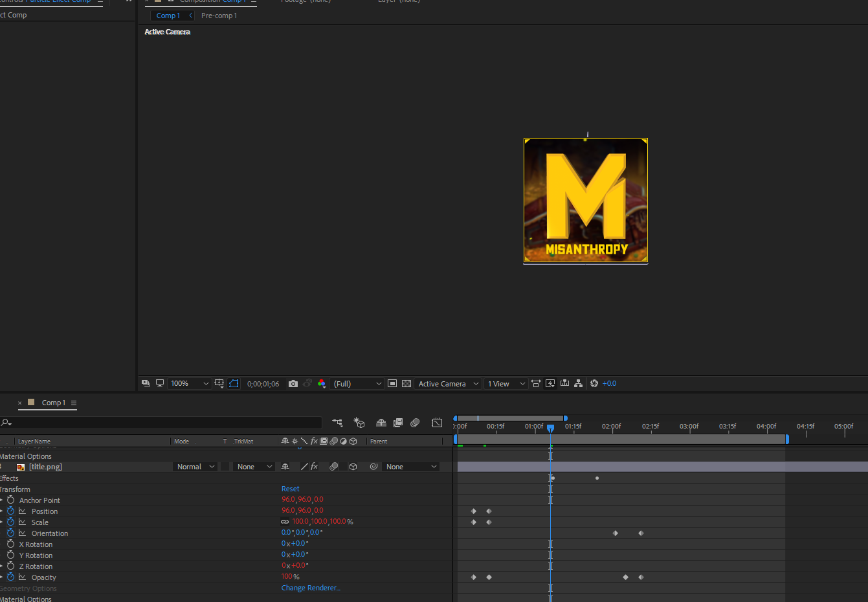Click parent pick whip on title.png

pyautogui.click(x=373, y=467)
